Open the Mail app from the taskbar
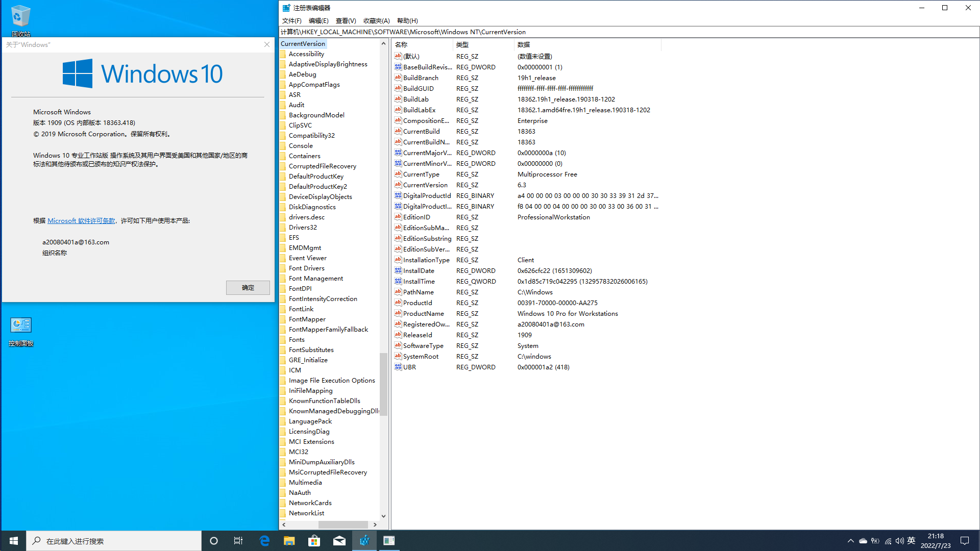980x551 pixels. 339,541
